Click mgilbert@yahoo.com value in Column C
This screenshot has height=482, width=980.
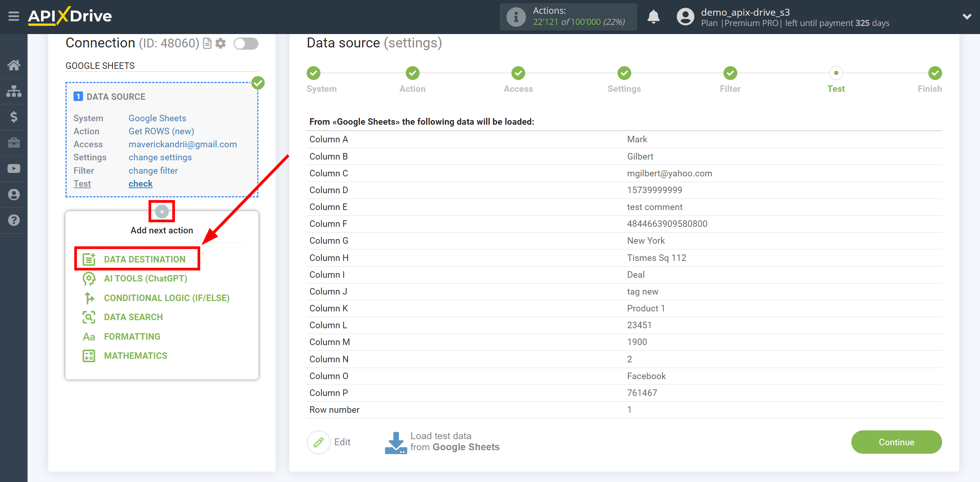pyautogui.click(x=669, y=173)
